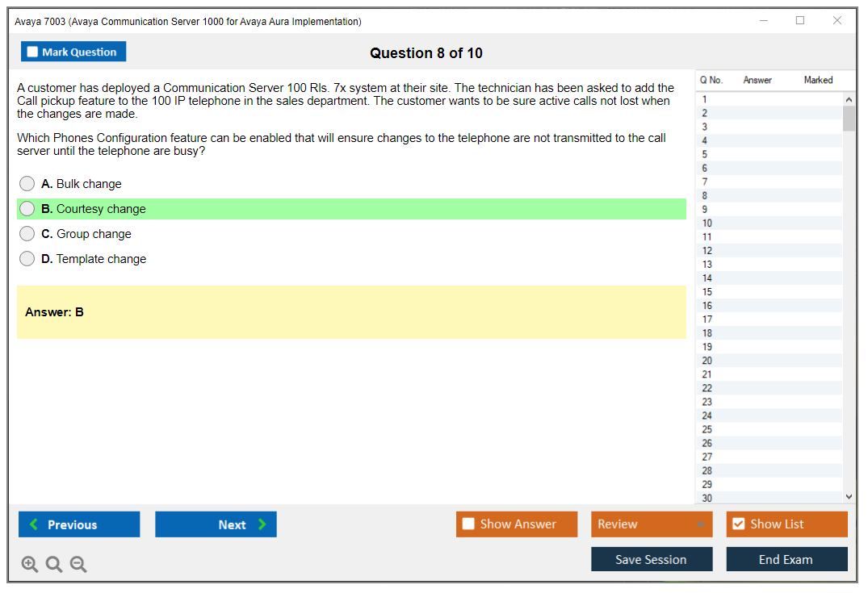The image size is (868, 593).
Task: Choose radio option B, Courtesy change
Action: 27,209
